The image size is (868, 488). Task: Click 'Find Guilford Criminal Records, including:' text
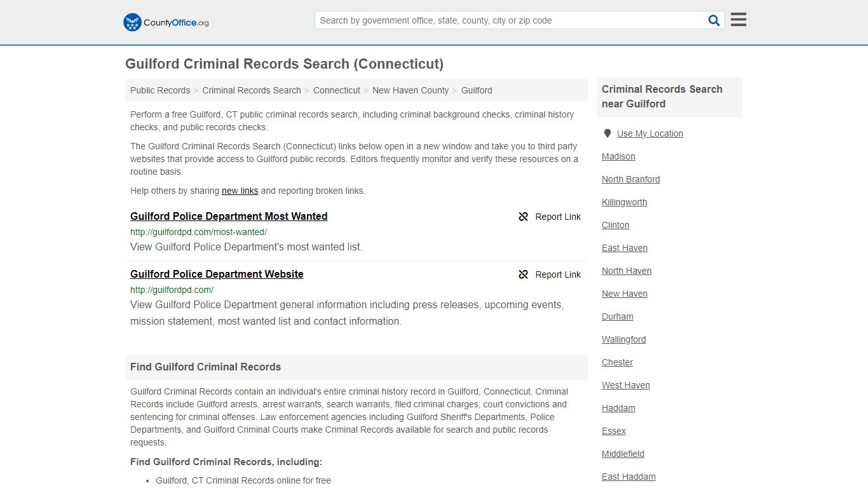pos(226,462)
